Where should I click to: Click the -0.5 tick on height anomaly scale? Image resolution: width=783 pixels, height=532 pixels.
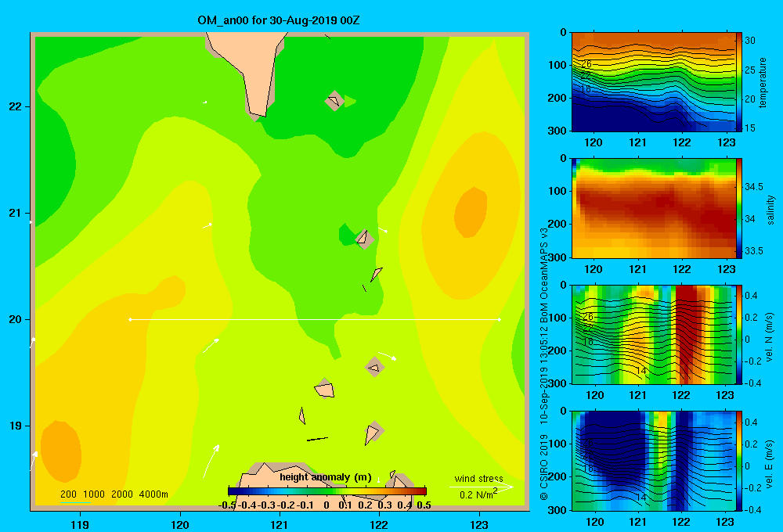pyautogui.click(x=227, y=505)
